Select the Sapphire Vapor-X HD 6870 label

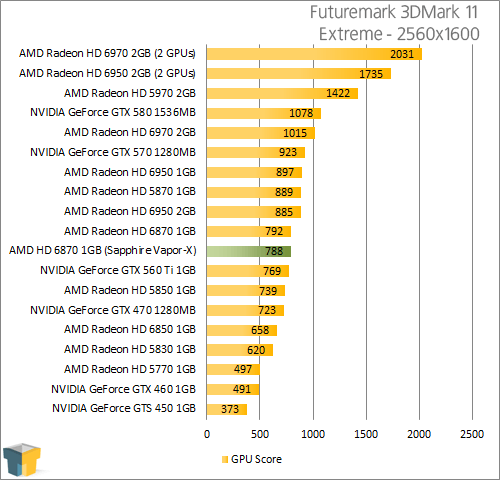pos(103,250)
